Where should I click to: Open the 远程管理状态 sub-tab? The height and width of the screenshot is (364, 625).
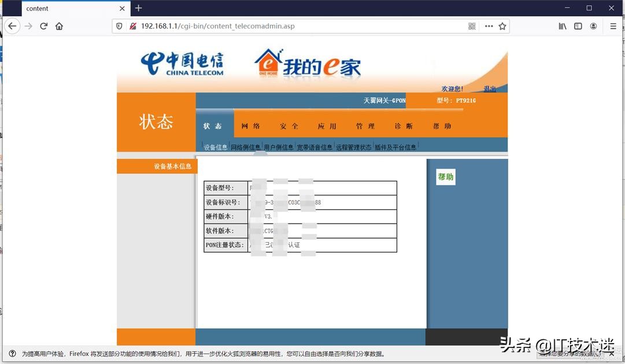(355, 147)
